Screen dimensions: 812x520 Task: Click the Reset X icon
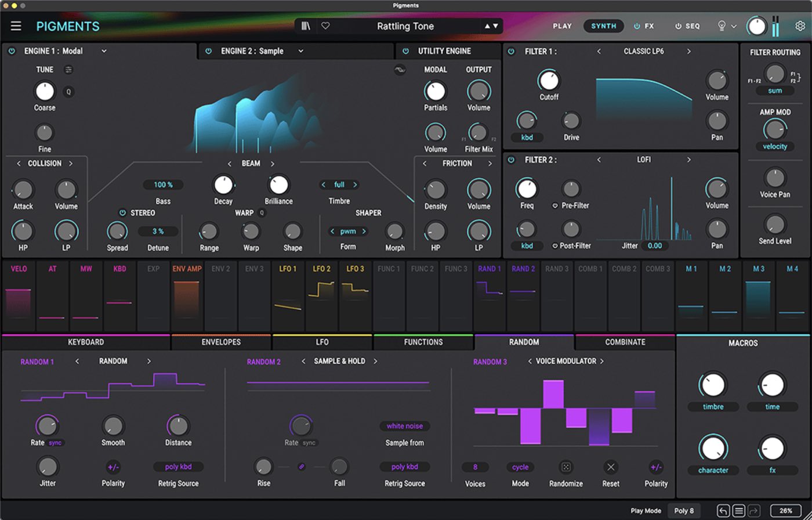coord(610,467)
